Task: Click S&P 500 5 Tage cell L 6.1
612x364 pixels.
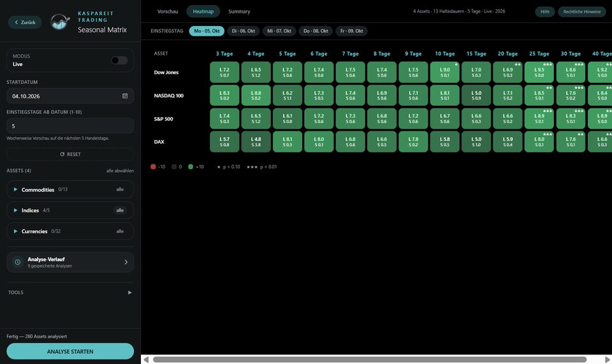Action: [x=288, y=119]
